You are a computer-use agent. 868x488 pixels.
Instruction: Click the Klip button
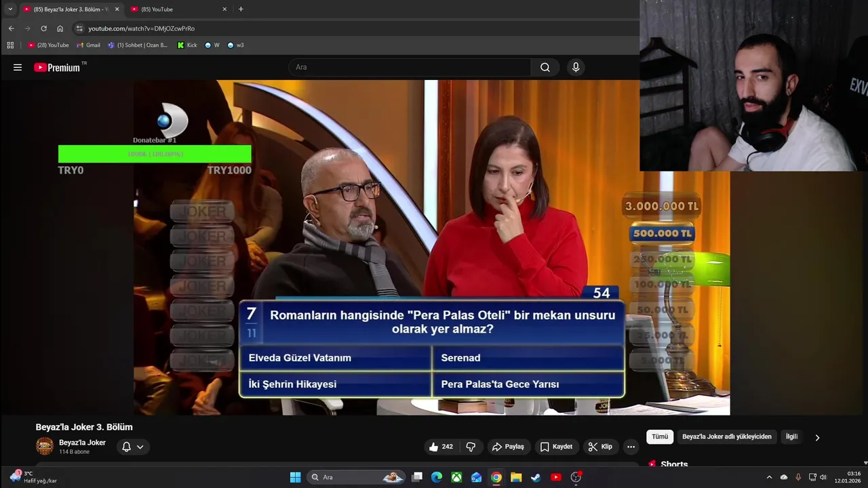(x=600, y=447)
